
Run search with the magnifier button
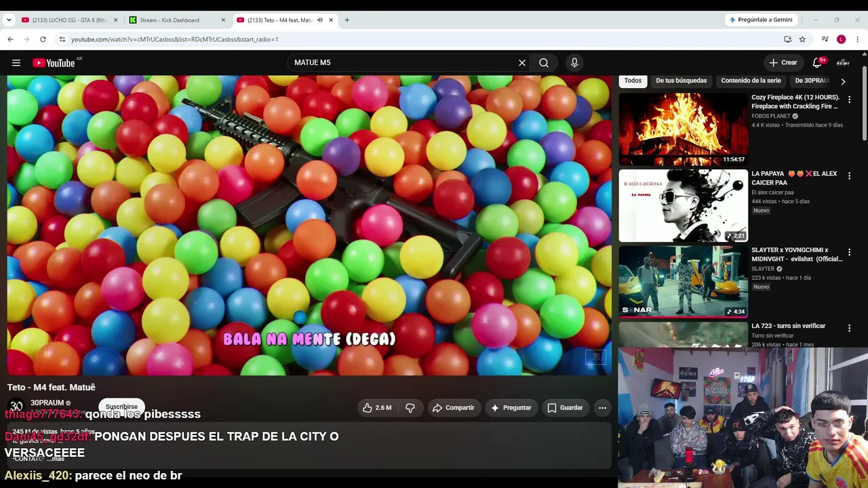[x=544, y=63]
